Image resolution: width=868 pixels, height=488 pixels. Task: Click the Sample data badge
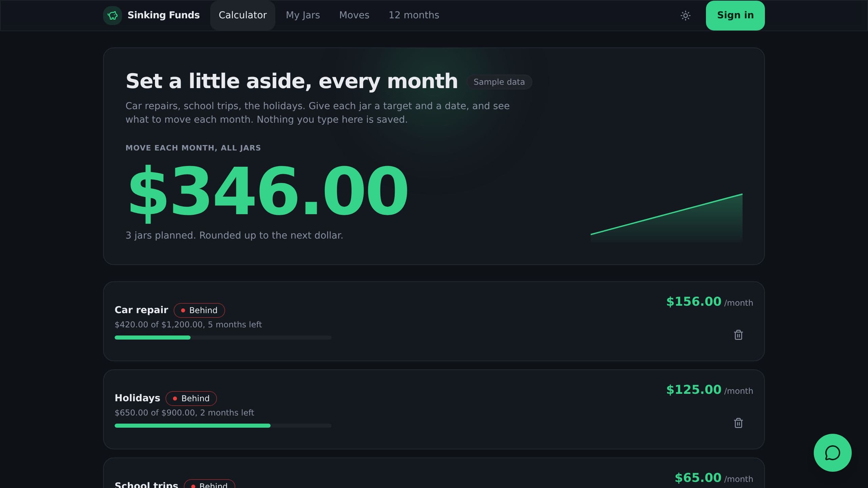tap(499, 82)
